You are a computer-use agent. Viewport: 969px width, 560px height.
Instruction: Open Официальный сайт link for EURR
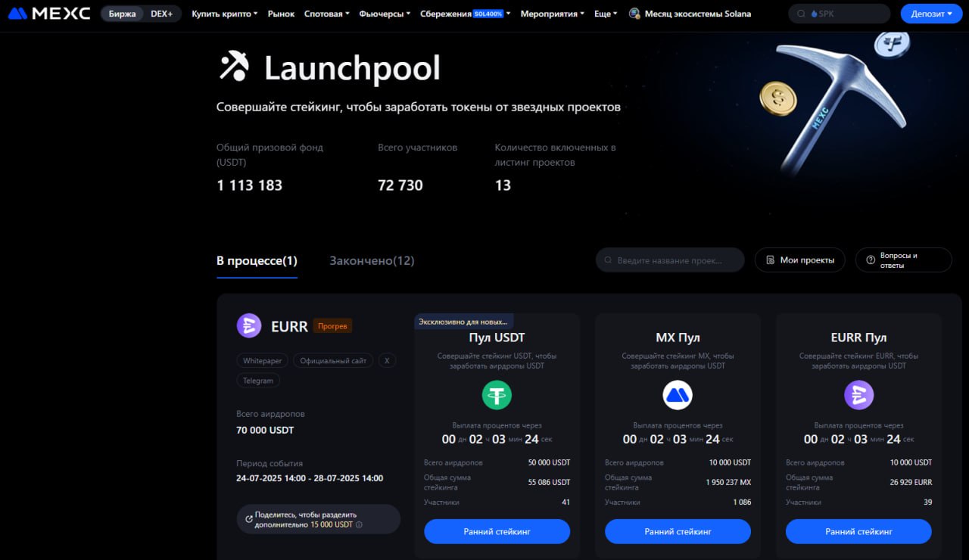pos(333,361)
